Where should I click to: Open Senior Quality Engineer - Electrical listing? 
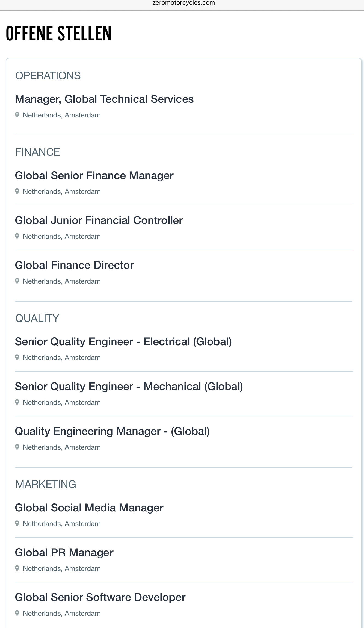pos(123,342)
